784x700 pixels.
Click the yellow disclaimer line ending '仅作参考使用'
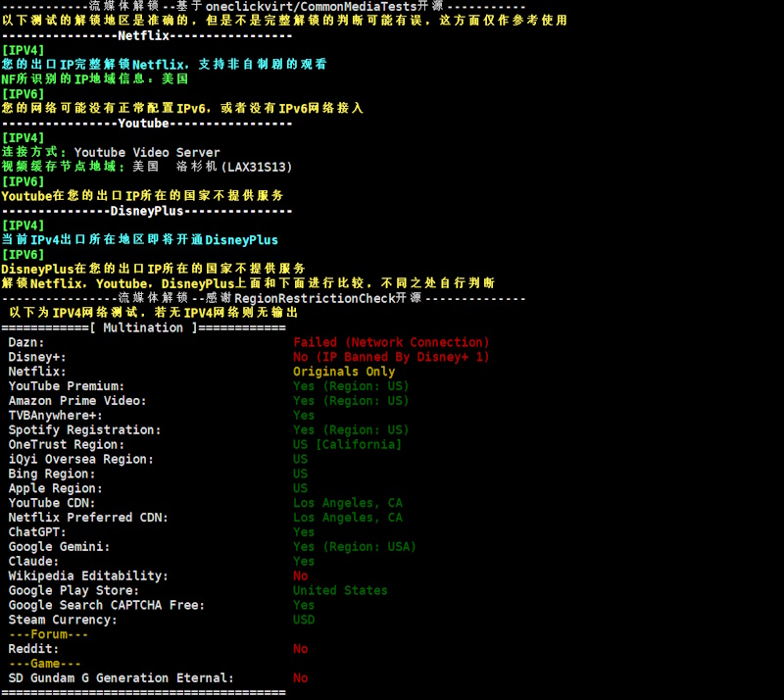tap(284, 21)
